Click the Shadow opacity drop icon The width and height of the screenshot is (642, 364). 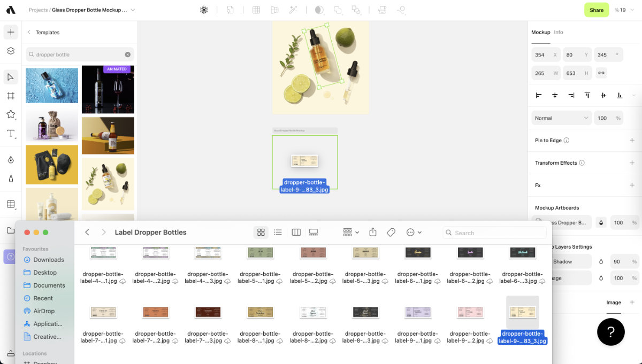[601, 261]
